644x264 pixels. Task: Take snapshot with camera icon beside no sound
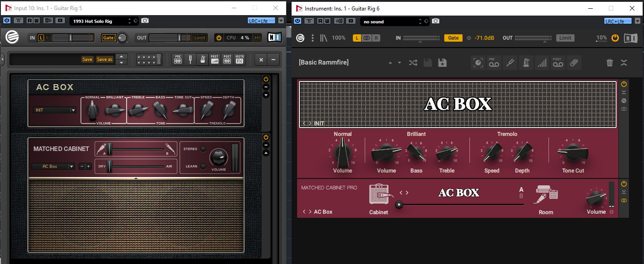(x=436, y=21)
